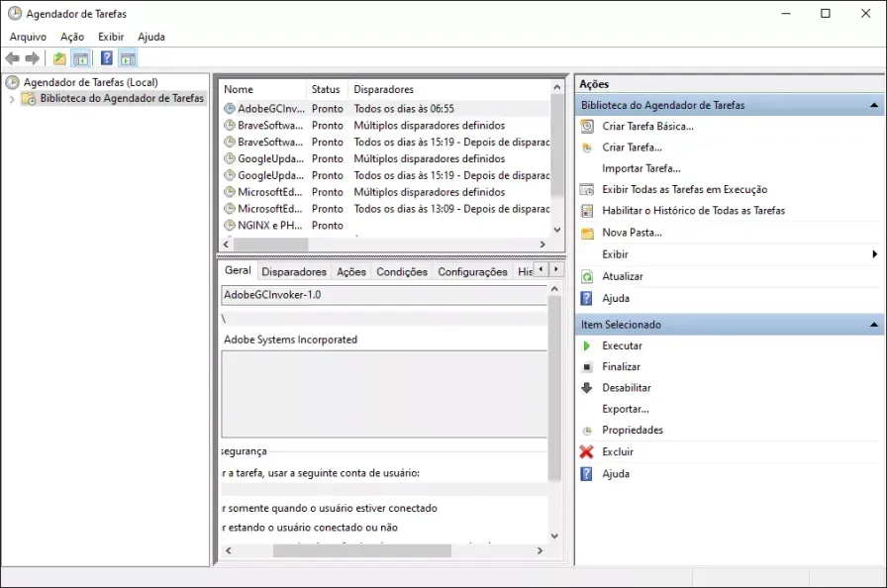Viewport: 887px width, 588px height.
Task: Collapse the Item Selecionado section
Action: 874,325
